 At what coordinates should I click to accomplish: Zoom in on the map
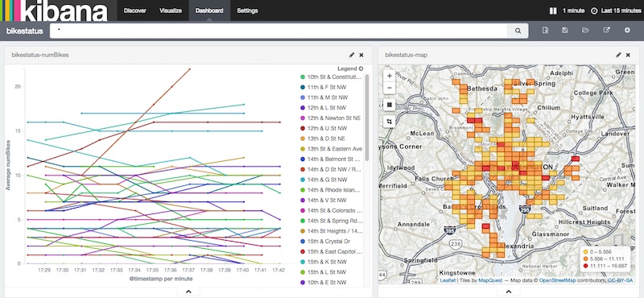(390, 76)
